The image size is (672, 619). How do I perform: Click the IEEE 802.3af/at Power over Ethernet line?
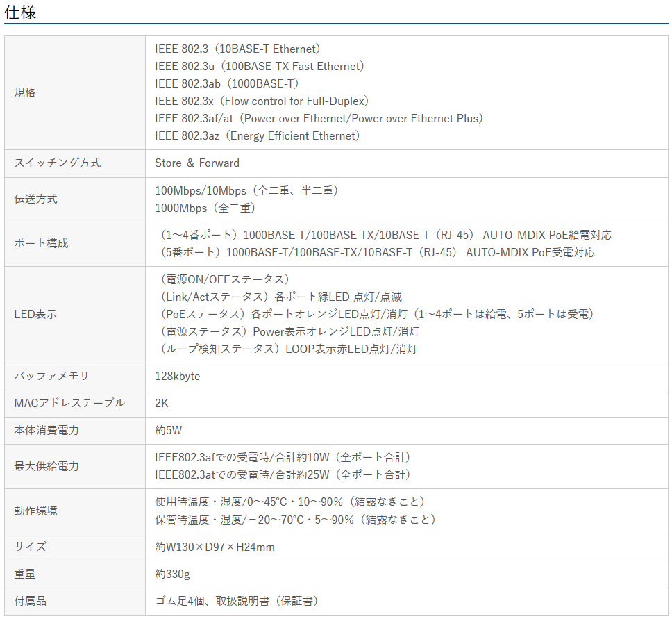click(x=319, y=118)
